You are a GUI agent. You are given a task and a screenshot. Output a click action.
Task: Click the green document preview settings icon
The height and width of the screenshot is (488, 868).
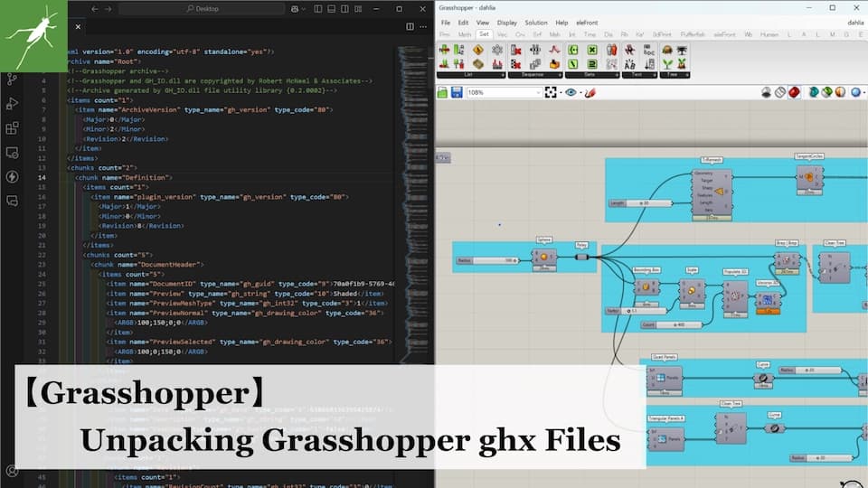(826, 92)
